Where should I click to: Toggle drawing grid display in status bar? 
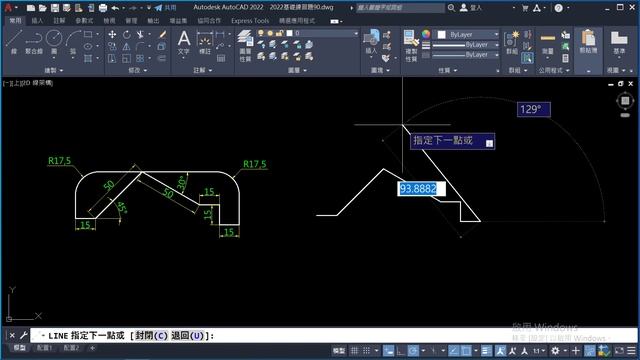pyautogui.click(x=354, y=351)
